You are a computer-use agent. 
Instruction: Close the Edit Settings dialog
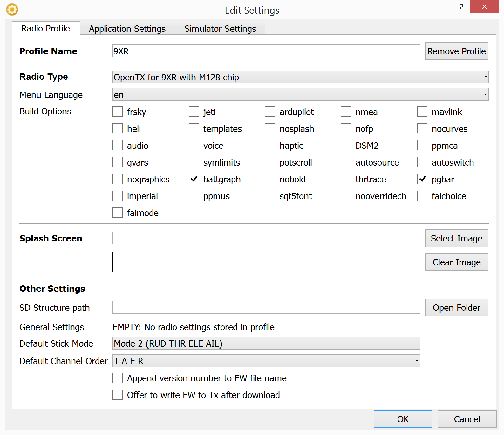(484, 7)
